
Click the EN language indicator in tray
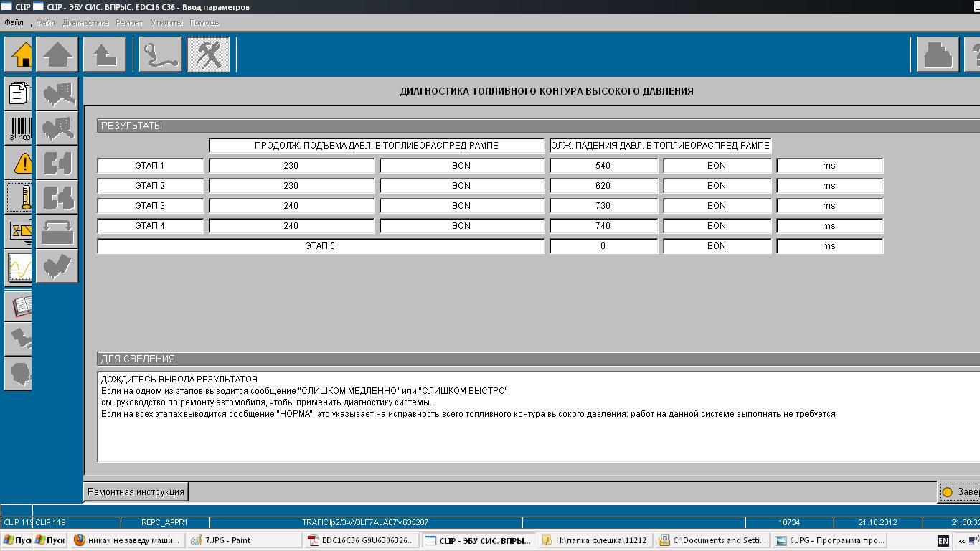pyautogui.click(x=943, y=541)
